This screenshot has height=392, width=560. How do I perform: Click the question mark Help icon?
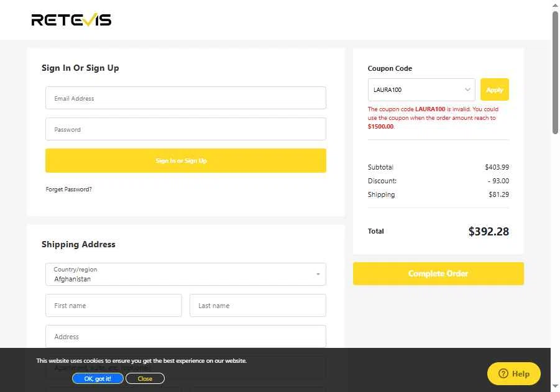(x=503, y=374)
